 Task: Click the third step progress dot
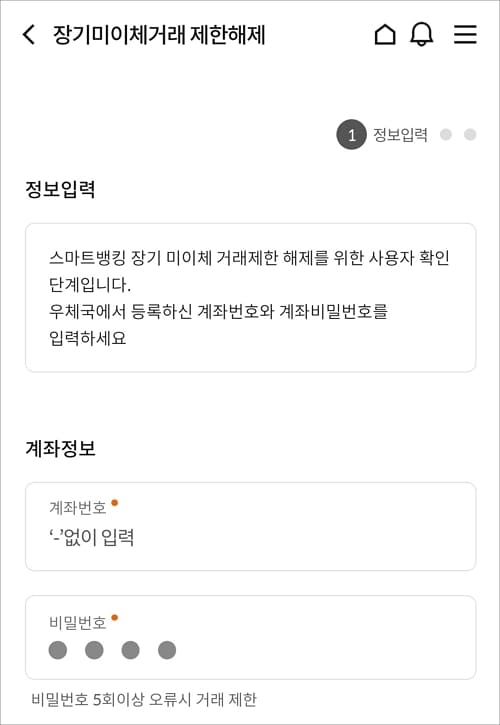(470, 135)
